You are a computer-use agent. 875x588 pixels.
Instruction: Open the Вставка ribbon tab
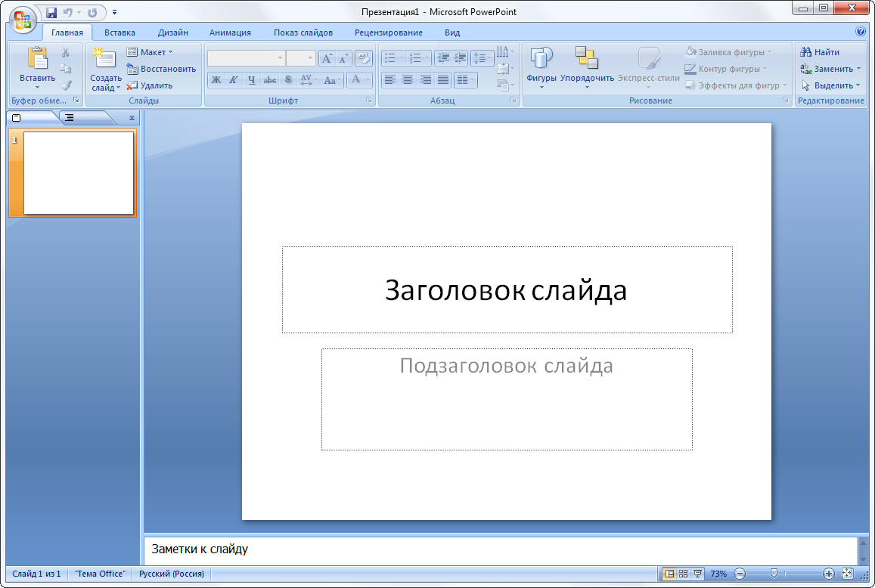tap(119, 32)
